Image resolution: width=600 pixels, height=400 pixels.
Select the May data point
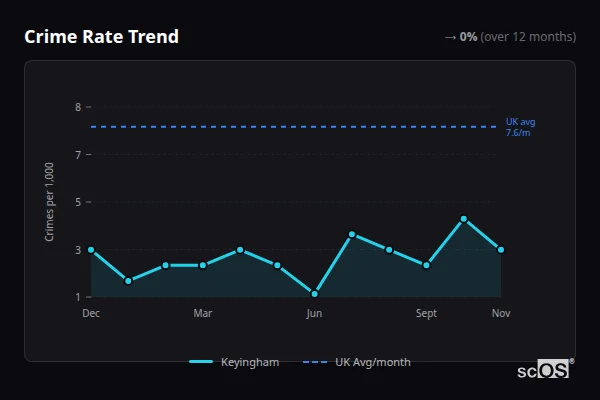[277, 265]
